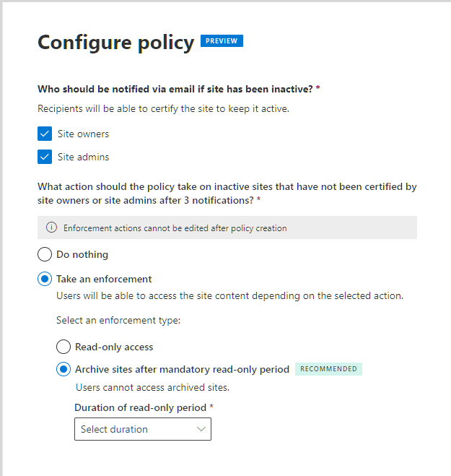Click the users can access site content description
Image resolution: width=451 pixels, height=476 pixels.
coord(230,295)
